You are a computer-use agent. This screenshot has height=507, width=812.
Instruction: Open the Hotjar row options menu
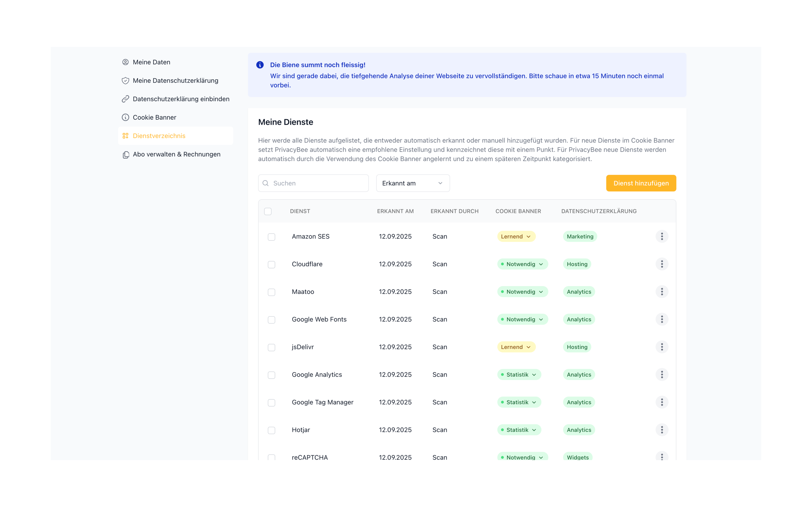pos(662,430)
